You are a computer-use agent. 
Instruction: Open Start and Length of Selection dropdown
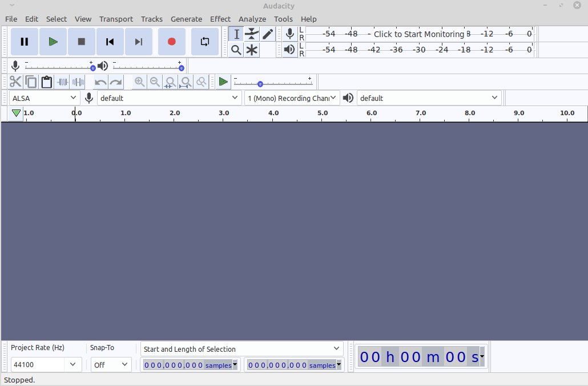point(242,349)
